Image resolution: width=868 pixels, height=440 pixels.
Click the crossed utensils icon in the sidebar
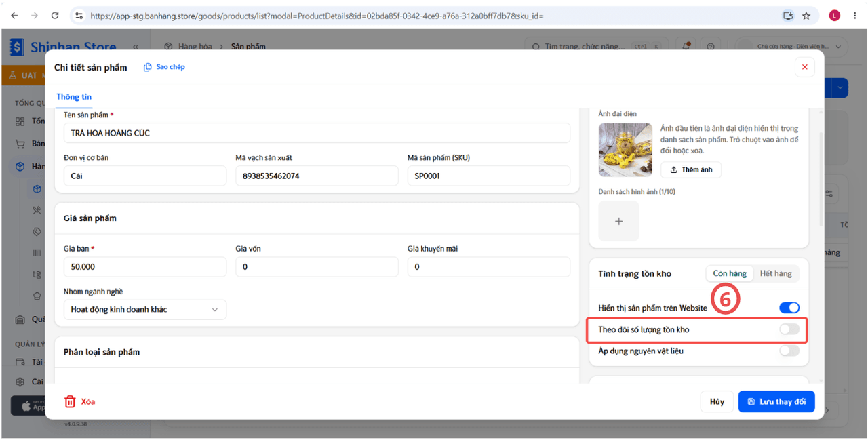click(x=37, y=211)
